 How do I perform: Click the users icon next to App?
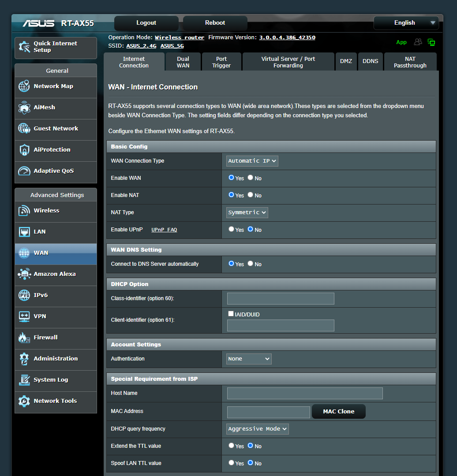pos(418,42)
